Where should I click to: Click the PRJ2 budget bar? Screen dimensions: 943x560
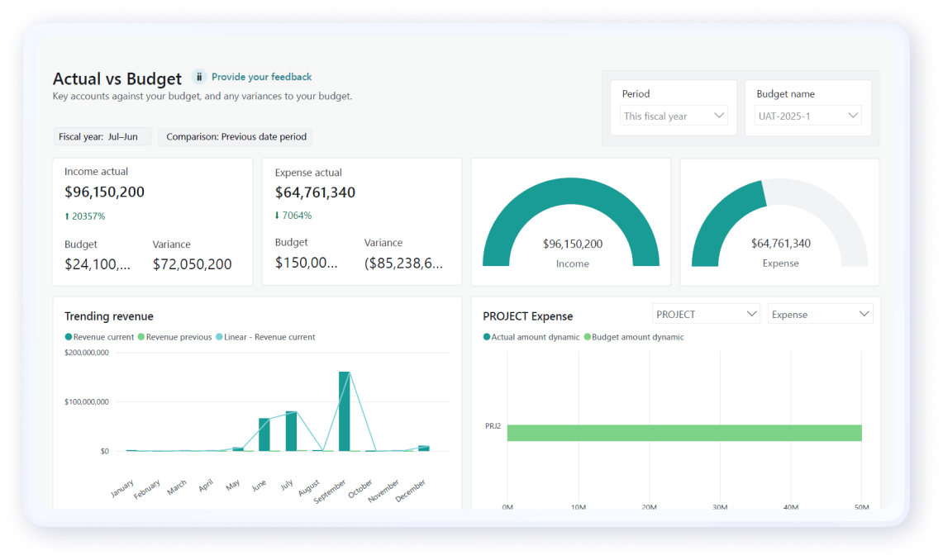[683, 433]
